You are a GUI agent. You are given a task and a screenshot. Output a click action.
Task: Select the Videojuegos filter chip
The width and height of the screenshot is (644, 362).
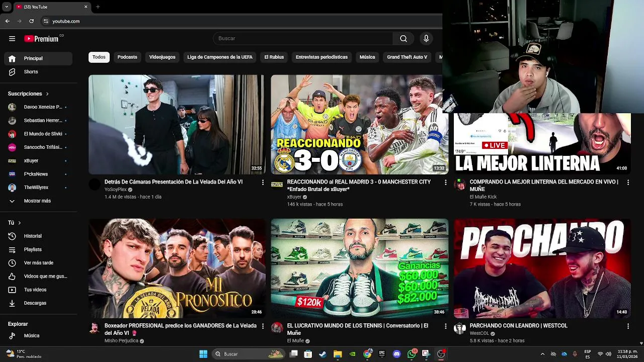(x=162, y=57)
